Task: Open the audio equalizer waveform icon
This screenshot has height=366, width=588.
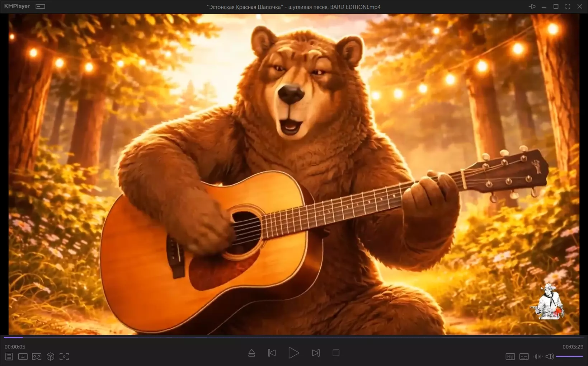Action: (x=537, y=356)
